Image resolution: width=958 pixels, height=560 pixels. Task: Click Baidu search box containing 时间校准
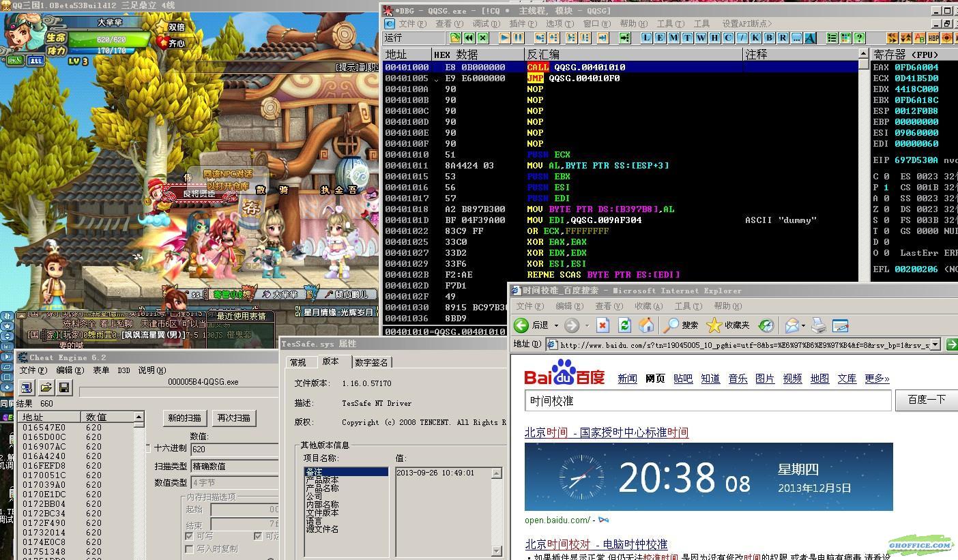click(708, 401)
